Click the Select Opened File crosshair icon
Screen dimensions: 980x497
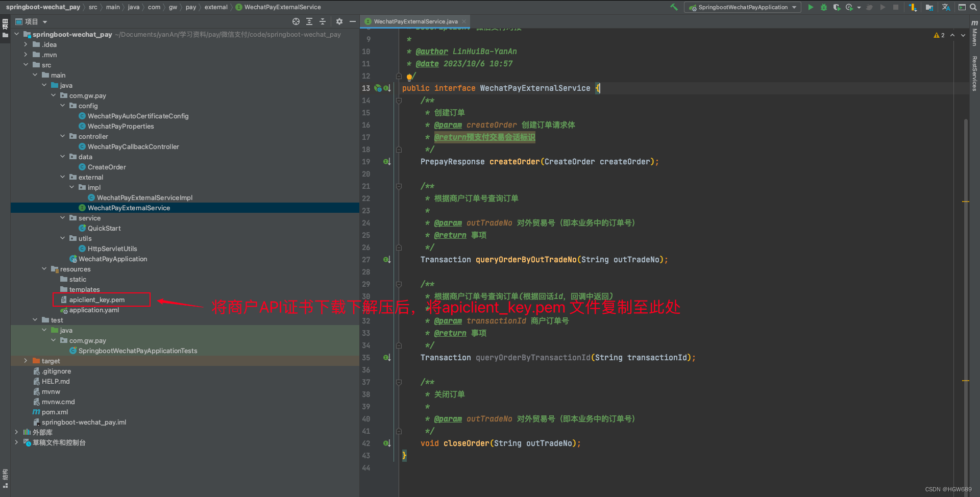(x=296, y=21)
